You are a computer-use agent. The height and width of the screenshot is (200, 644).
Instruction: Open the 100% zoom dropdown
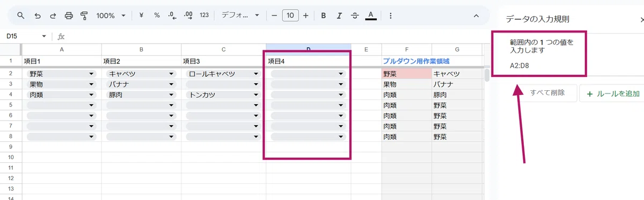tap(111, 16)
